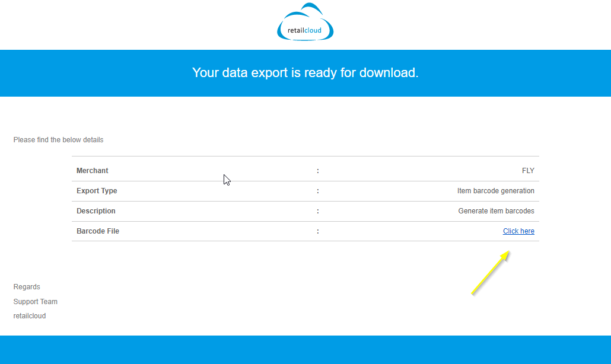
Task: Click 'Please find the below details' text
Action: (59, 140)
